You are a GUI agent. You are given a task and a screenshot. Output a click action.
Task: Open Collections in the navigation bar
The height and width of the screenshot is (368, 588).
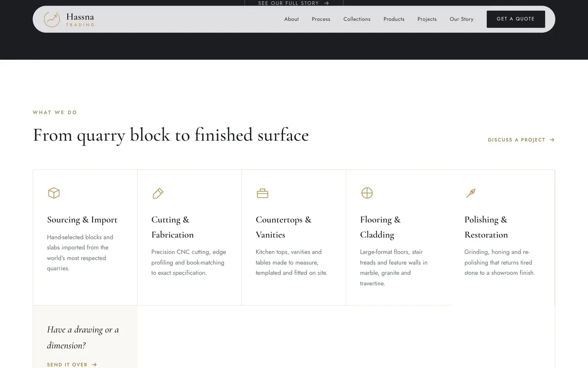[357, 19]
